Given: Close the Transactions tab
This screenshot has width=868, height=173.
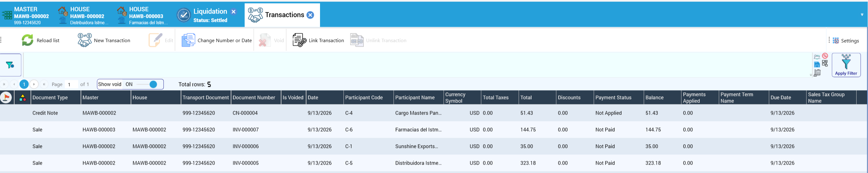Looking at the screenshot, I should (x=310, y=15).
